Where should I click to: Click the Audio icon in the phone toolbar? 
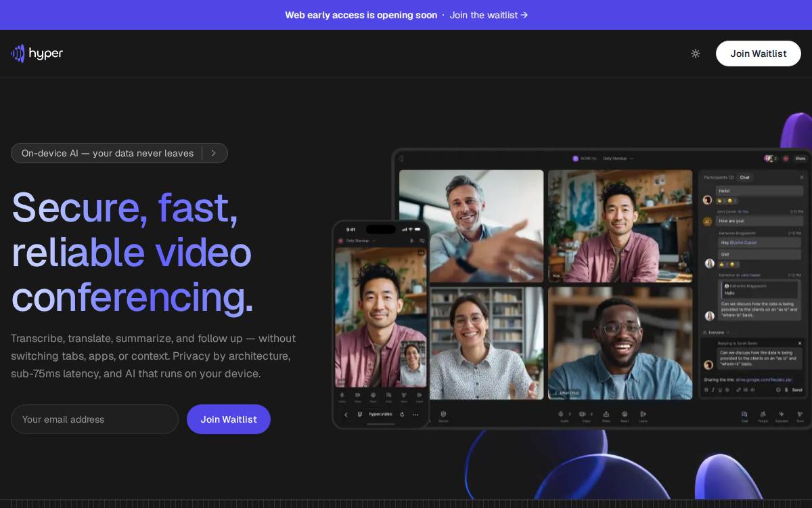[342, 396]
